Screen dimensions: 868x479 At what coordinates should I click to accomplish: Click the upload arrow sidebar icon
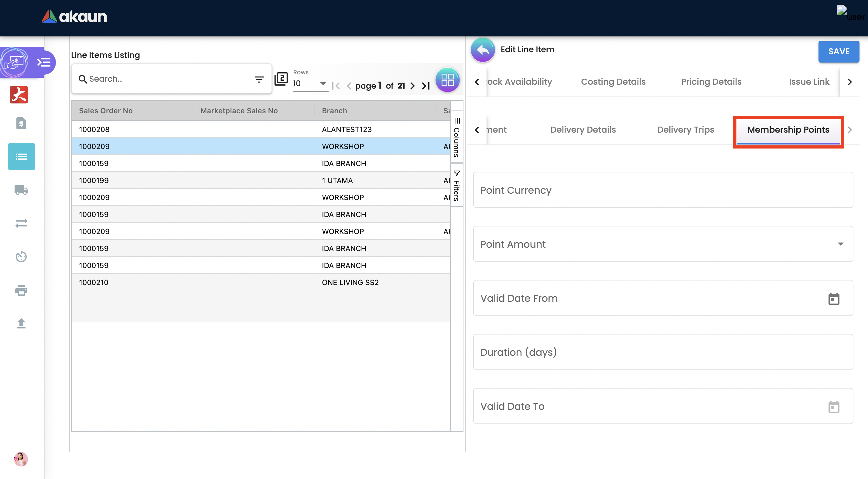(21, 323)
